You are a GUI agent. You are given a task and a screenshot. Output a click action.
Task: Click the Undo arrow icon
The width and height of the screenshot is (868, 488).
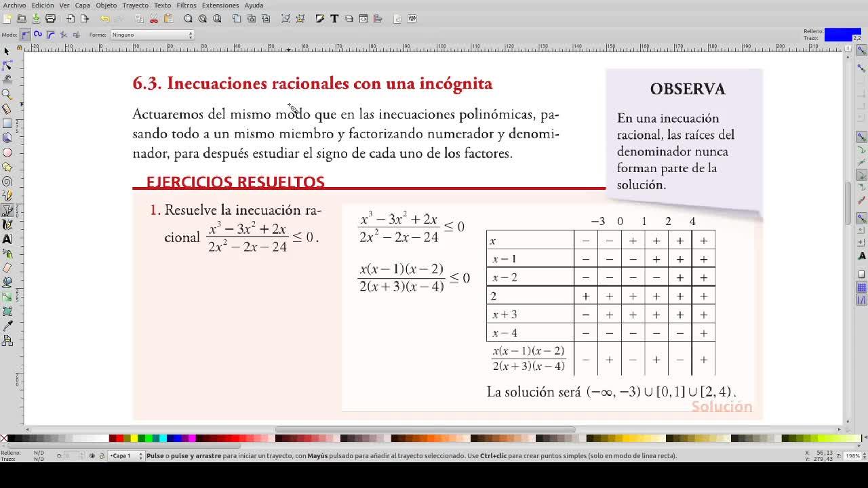(x=104, y=19)
